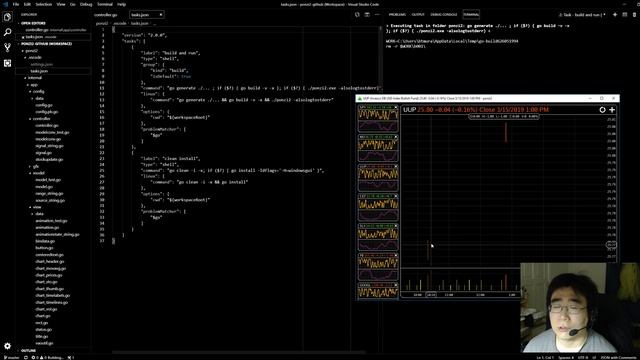Open title.go file
This screenshot has height=360, width=640.
click(x=41, y=337)
